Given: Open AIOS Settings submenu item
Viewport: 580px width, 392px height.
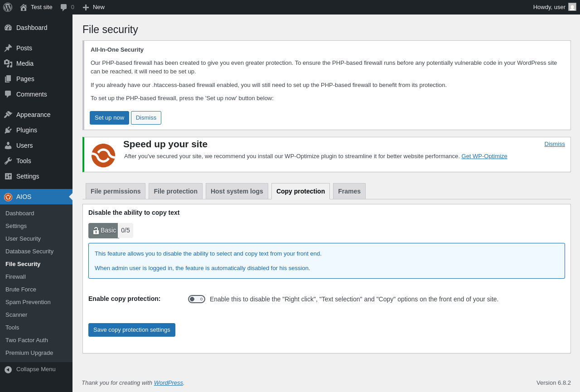Looking at the screenshot, I should click(36, 226).
